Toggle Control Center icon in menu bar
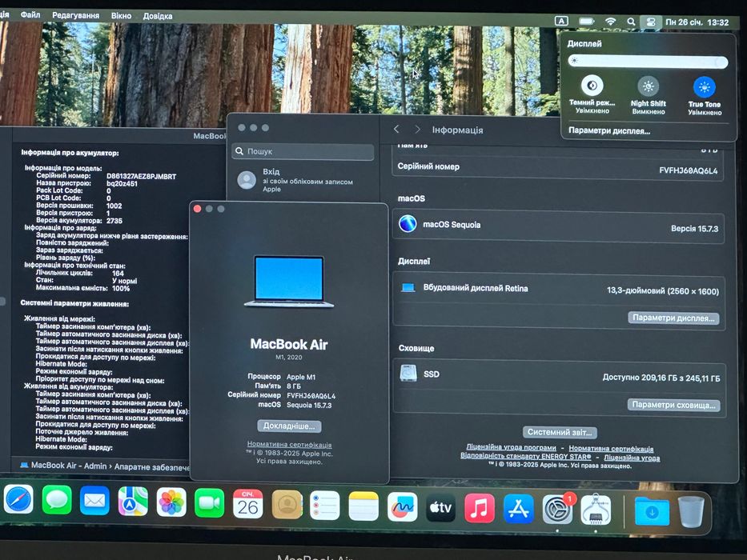The image size is (747, 560). pos(651,22)
